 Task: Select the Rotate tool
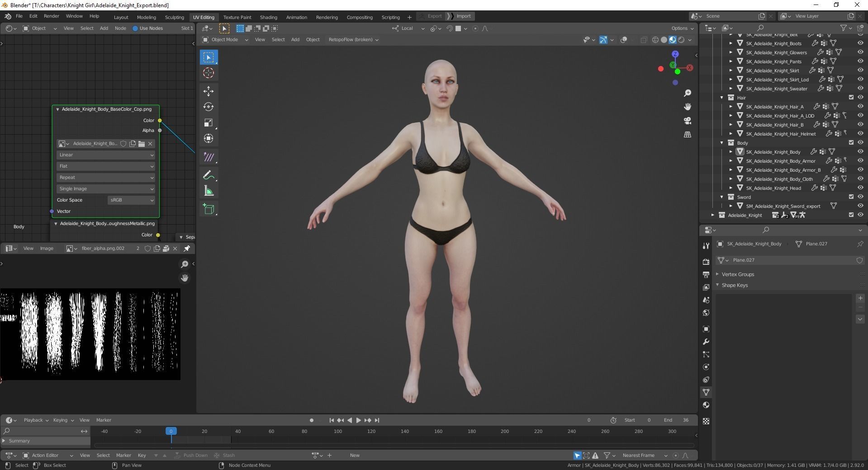pos(209,107)
